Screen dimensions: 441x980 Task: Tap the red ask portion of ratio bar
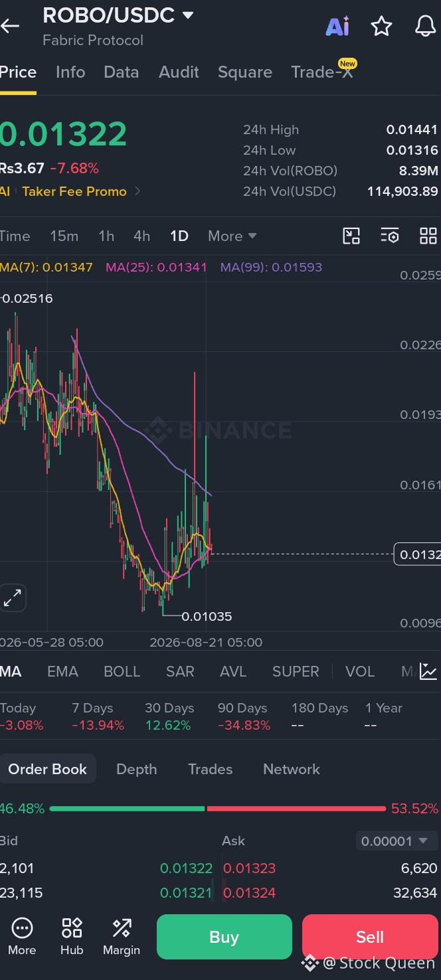[296, 809]
